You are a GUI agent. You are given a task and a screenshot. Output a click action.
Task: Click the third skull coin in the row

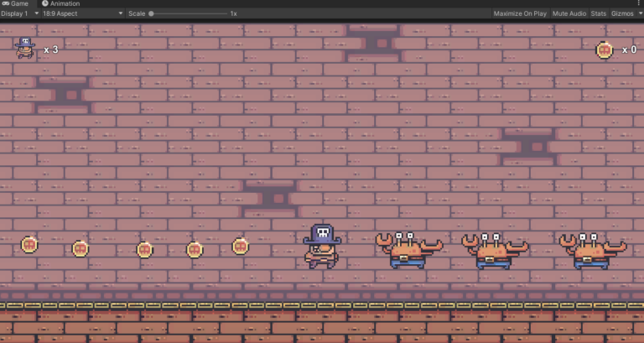point(144,250)
